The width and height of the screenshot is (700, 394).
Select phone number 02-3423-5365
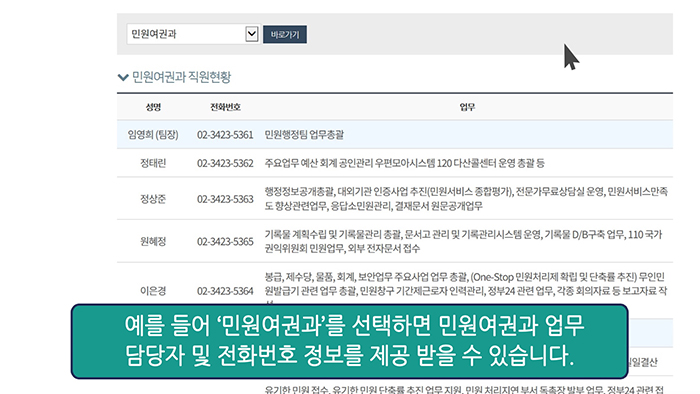225,241
